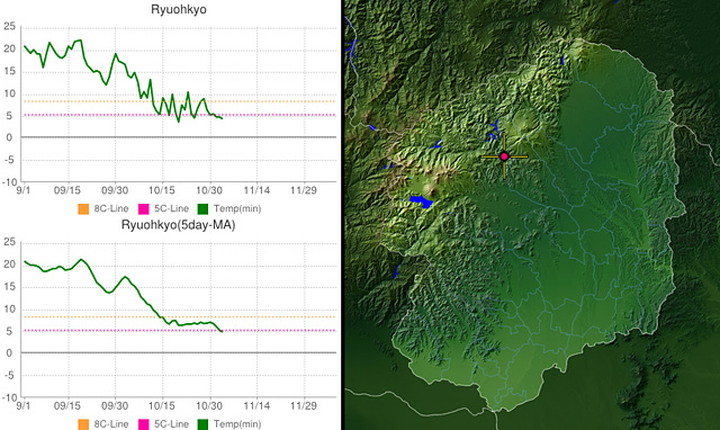Click the 5C-Line label in 5day-MA legend
720x430 pixels.
171,424
